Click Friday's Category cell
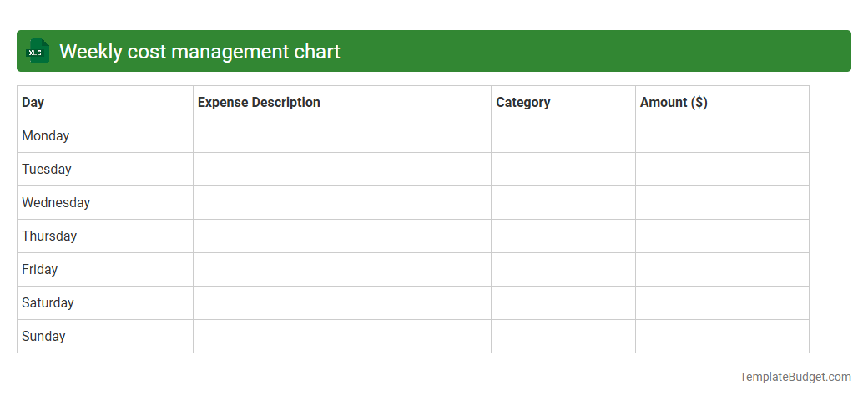Viewport: 868px width, 401px height. pyautogui.click(x=563, y=270)
